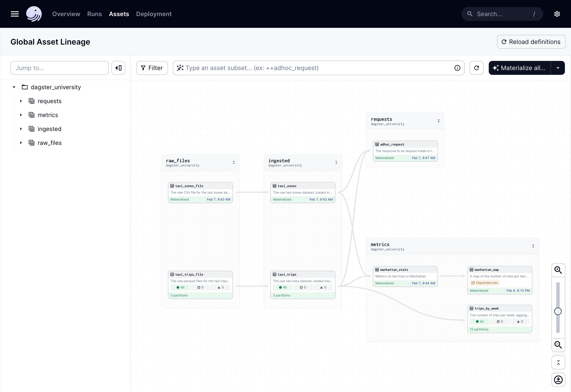Click the asset subset input field
Viewport: 571px width, 392px height.
[318, 68]
